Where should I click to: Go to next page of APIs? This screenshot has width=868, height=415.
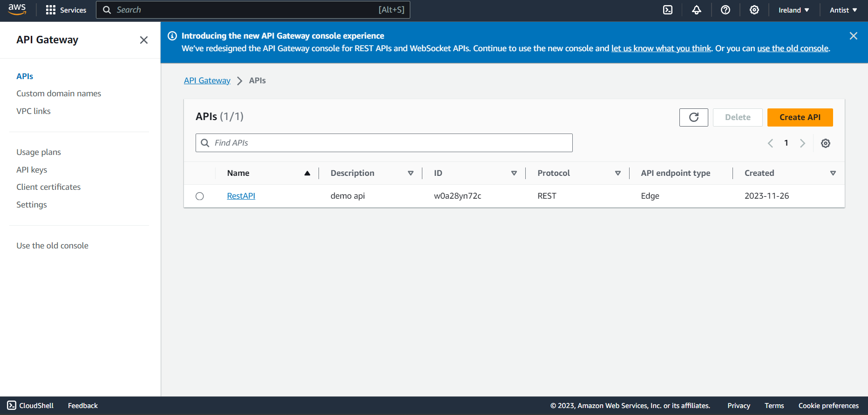click(x=802, y=143)
